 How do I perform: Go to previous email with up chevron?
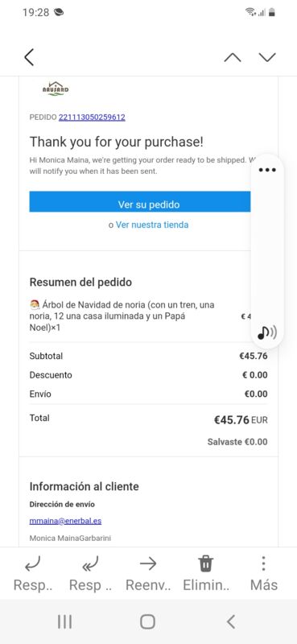click(233, 57)
